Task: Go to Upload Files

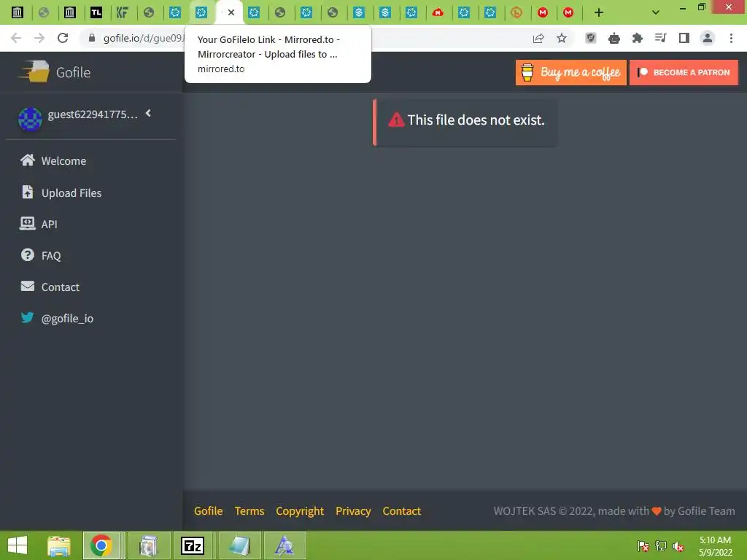Action: click(61, 192)
